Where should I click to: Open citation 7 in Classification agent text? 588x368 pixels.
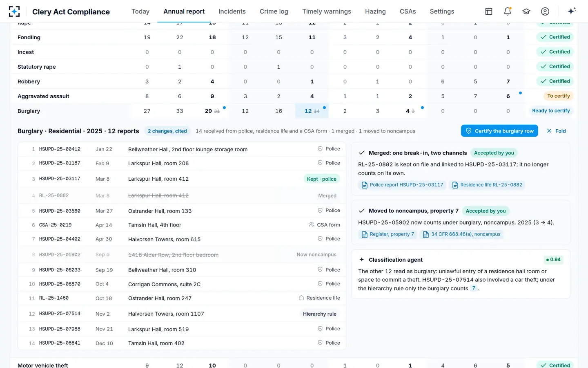coord(474,288)
